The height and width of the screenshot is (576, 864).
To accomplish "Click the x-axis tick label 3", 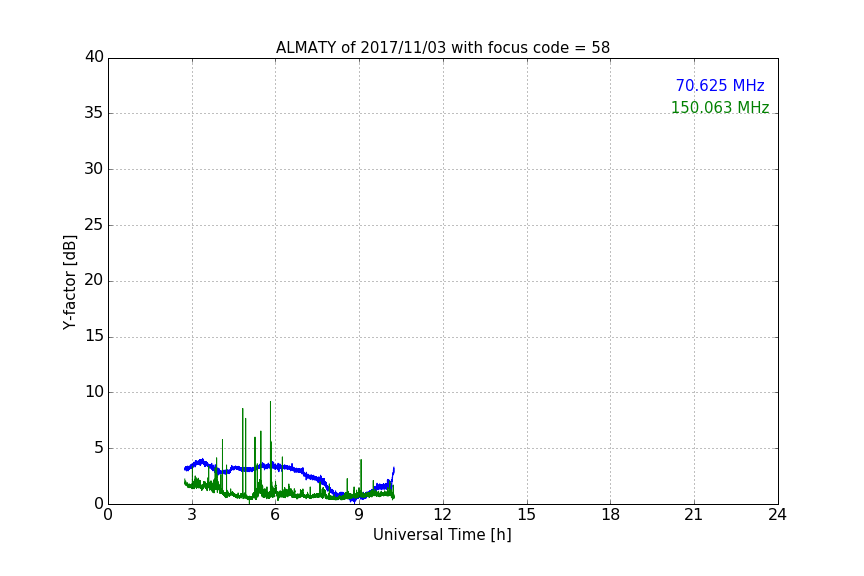I will 192,516.
